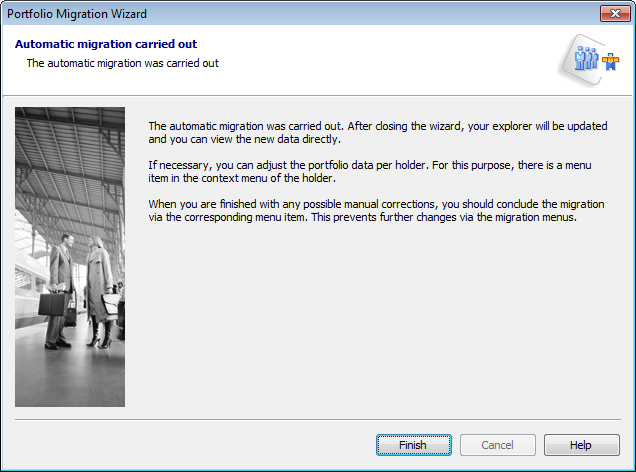Click the grayed-out Cancel button
Screen dimensions: 636x472
pos(497,445)
